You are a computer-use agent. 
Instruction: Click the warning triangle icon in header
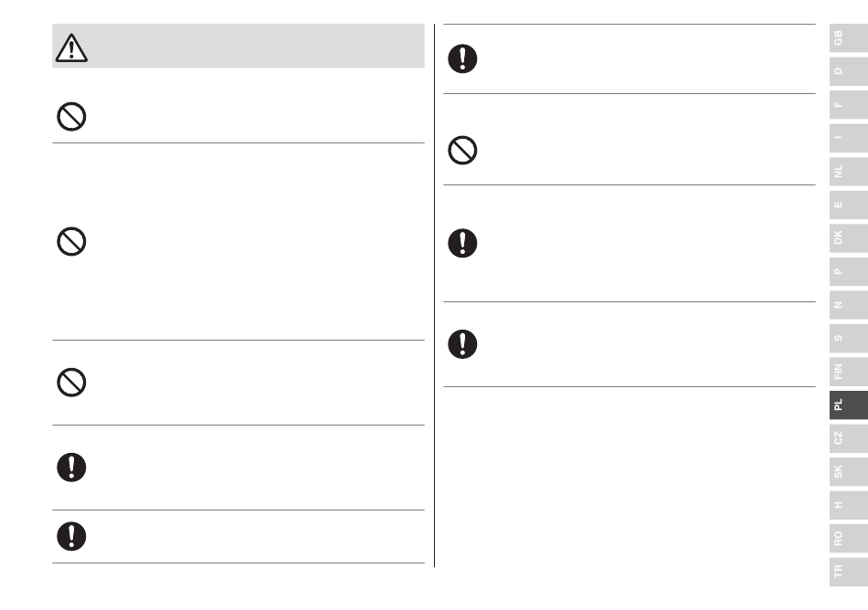pos(71,47)
